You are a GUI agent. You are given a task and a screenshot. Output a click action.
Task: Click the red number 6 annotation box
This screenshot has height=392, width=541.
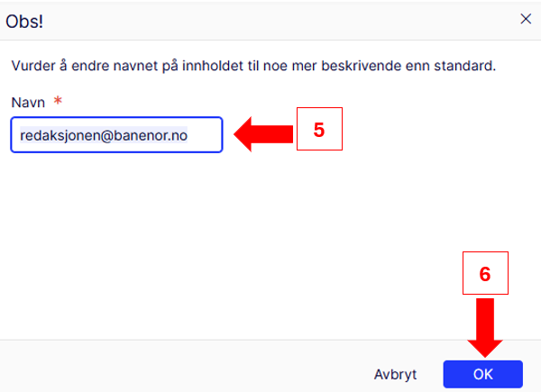click(x=485, y=275)
